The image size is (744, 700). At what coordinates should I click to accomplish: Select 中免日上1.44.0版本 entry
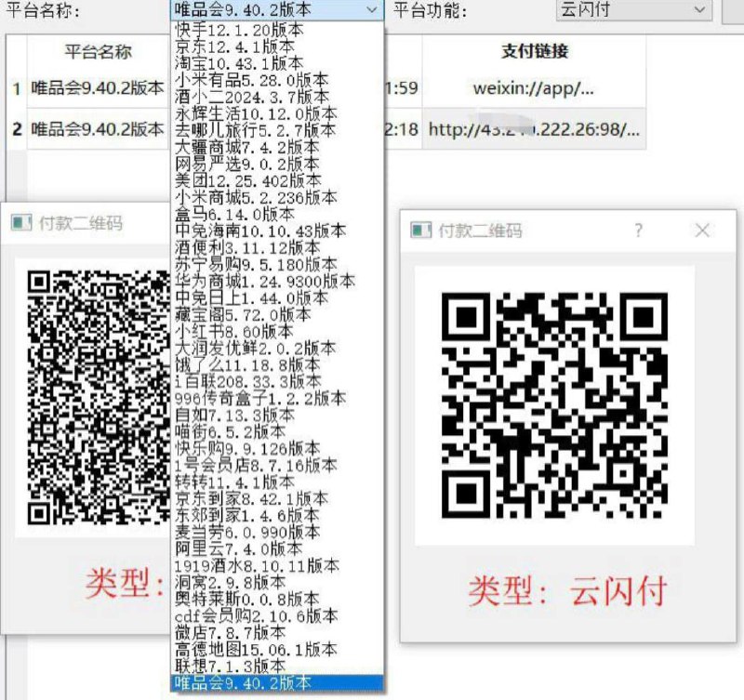click(x=276, y=297)
